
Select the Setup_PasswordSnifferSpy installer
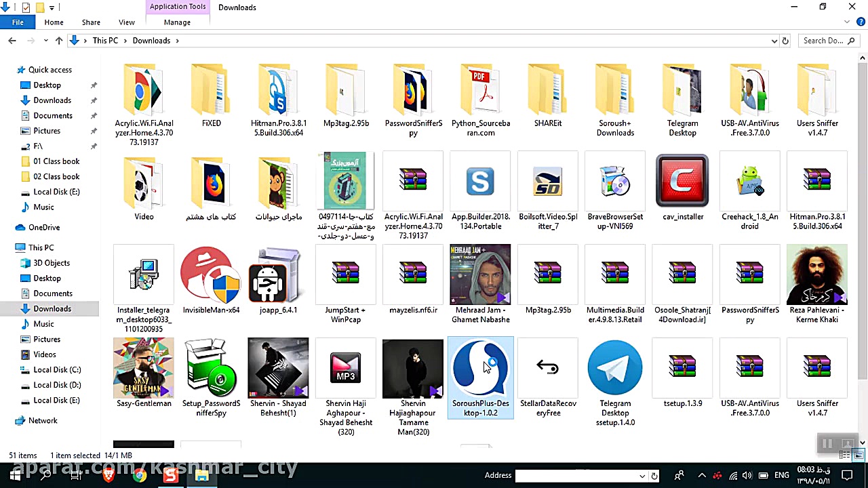click(x=211, y=379)
